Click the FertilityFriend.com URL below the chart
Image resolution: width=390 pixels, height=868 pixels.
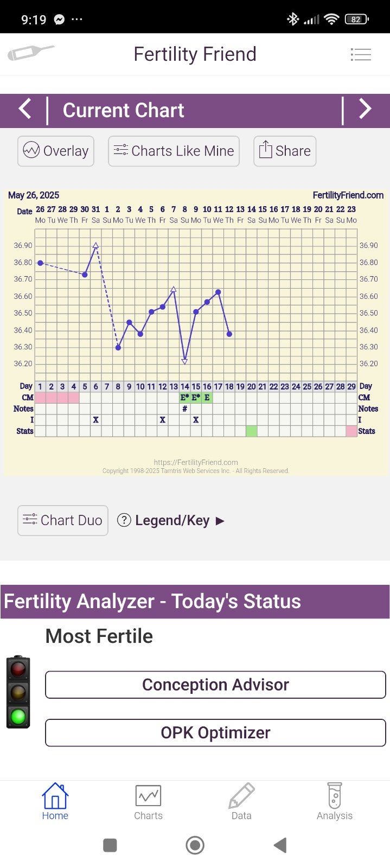[x=196, y=463]
